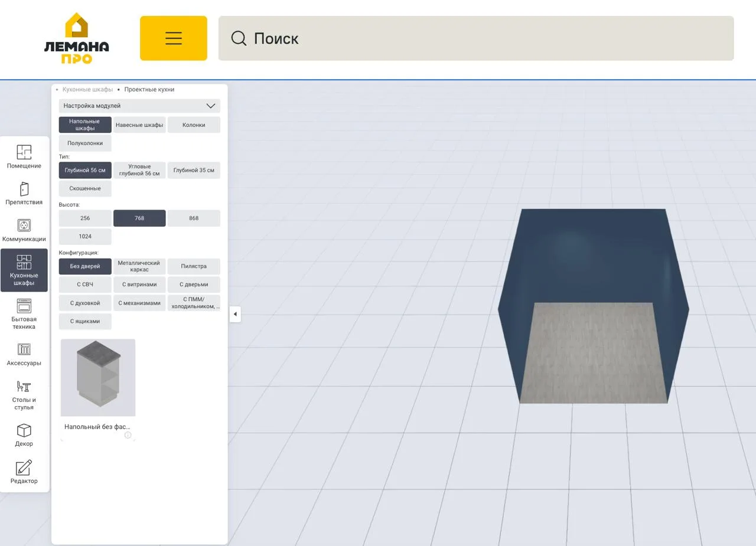
Task: Select the Препятствия sidebar icon
Action: coord(24,194)
